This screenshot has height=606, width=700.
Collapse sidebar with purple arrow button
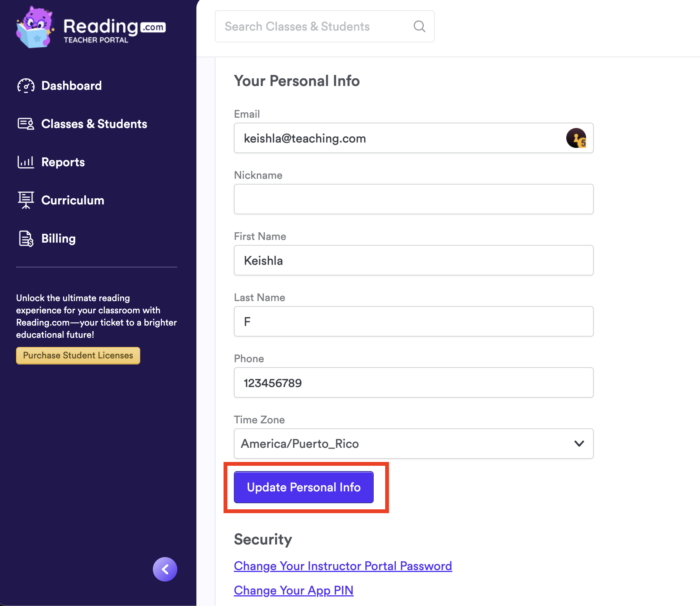click(x=165, y=569)
